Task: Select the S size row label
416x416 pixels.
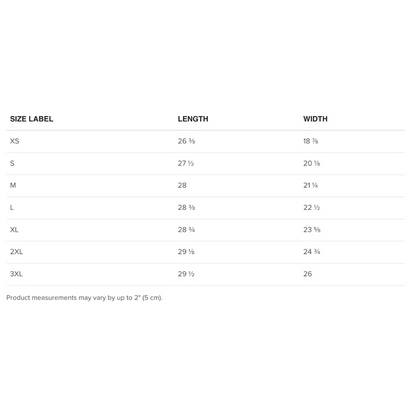Action: pos(12,163)
